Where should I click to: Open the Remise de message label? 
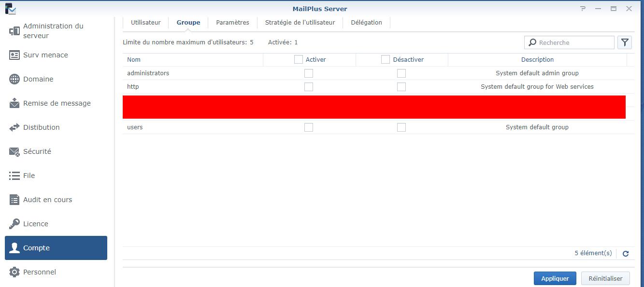pyautogui.click(x=57, y=103)
